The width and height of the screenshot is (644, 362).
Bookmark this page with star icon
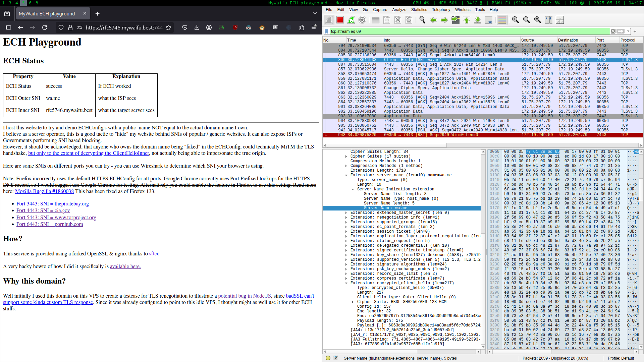(x=168, y=27)
